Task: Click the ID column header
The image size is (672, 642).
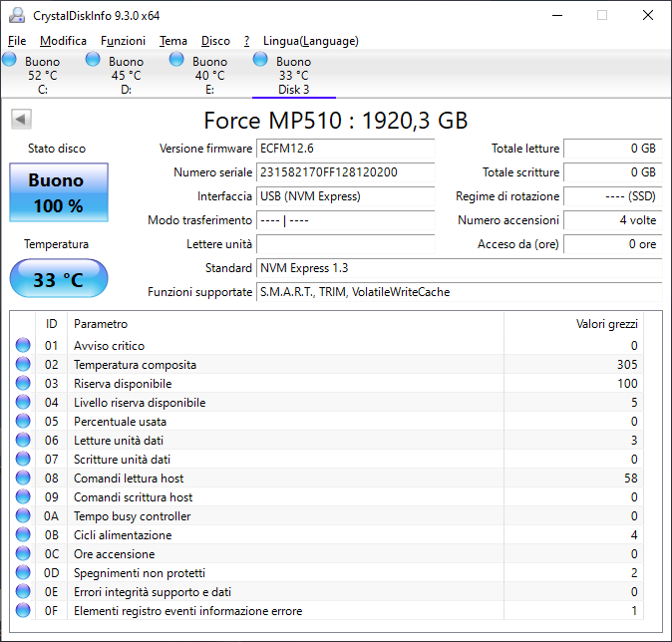Action: (51, 324)
